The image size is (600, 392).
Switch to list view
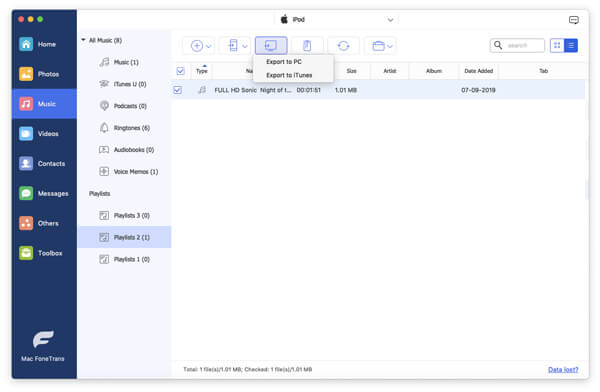pos(571,46)
